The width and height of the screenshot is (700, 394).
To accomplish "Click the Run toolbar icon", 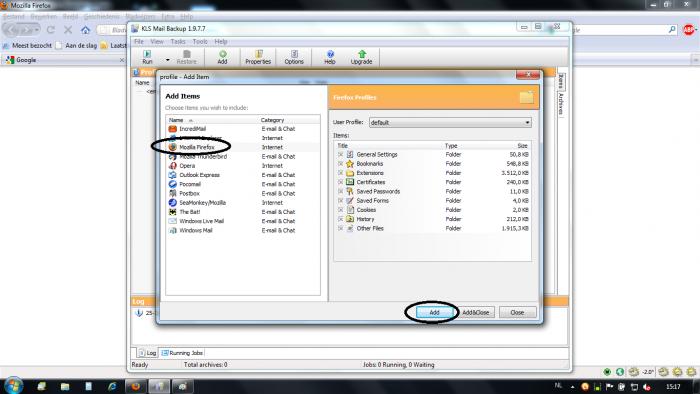I will [x=147, y=57].
